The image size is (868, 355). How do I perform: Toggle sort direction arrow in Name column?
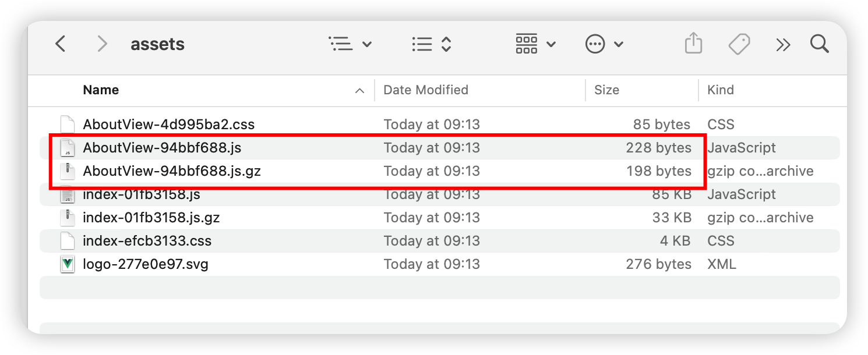[x=359, y=91]
